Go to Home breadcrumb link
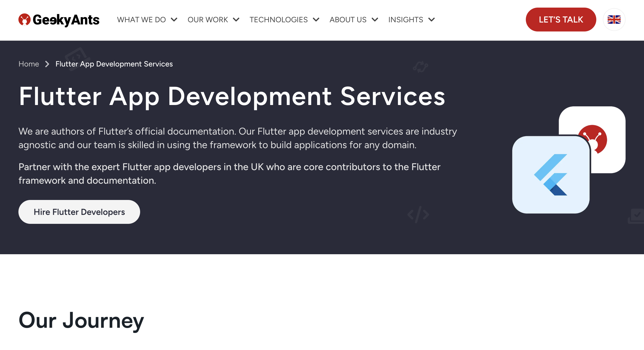 pos(29,64)
